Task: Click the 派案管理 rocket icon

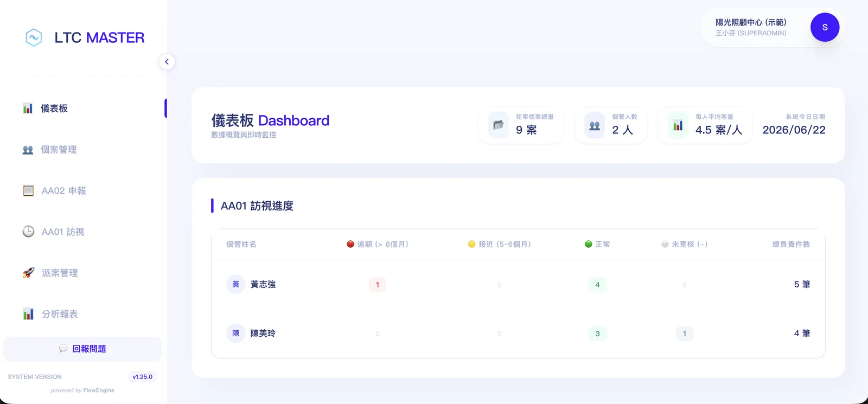Action: pos(28,273)
